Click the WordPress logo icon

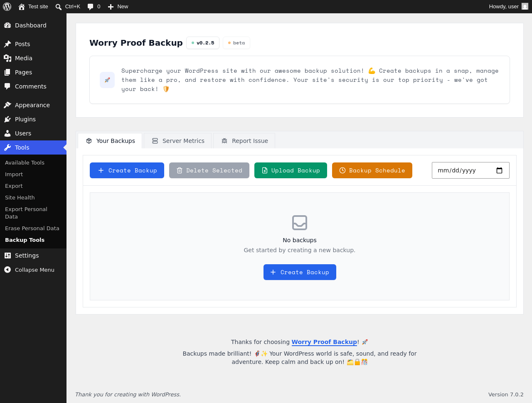(7, 7)
